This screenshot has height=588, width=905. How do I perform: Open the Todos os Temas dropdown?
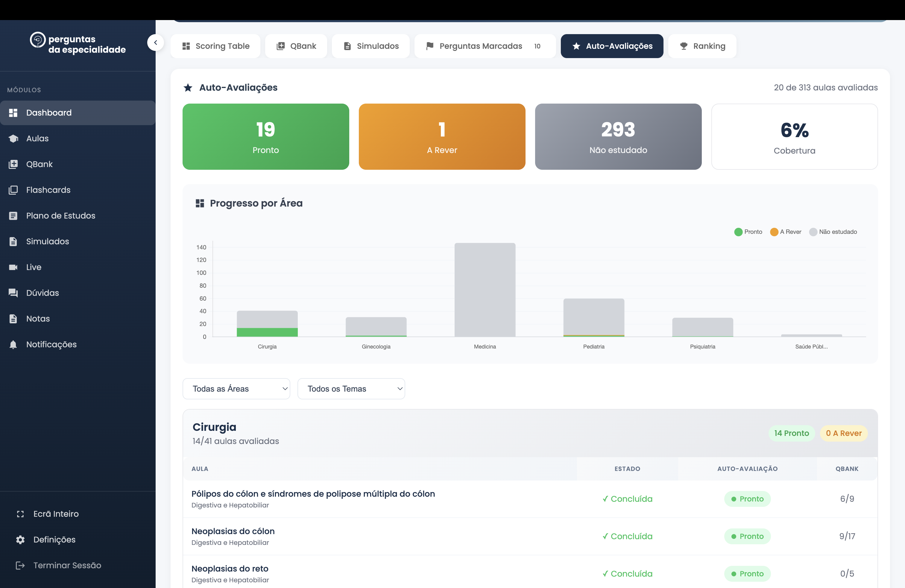(x=351, y=389)
